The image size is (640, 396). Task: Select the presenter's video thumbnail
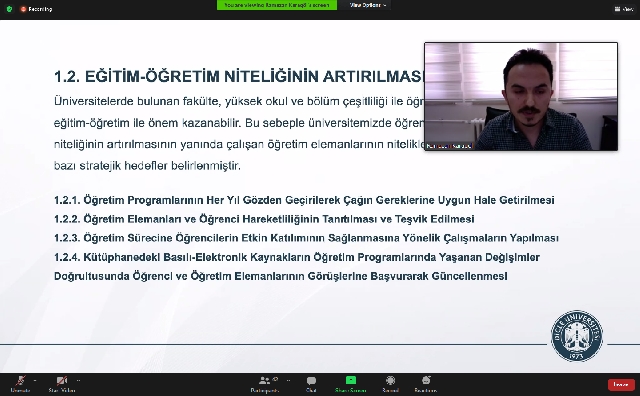[x=521, y=96]
